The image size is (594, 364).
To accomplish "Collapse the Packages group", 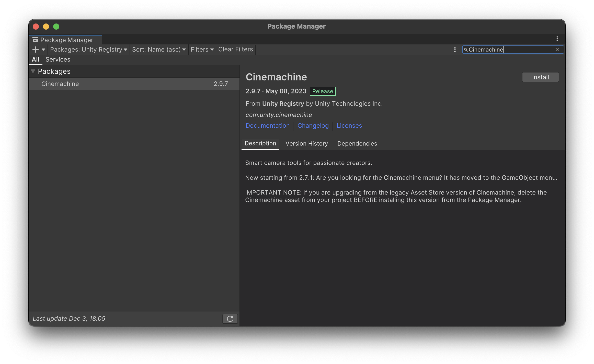I will tap(33, 71).
